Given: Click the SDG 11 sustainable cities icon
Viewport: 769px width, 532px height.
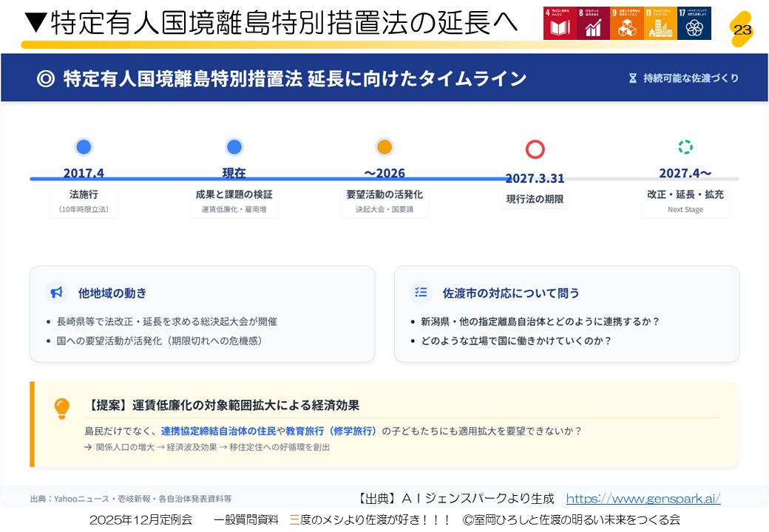Looking at the screenshot, I should pos(660,23).
